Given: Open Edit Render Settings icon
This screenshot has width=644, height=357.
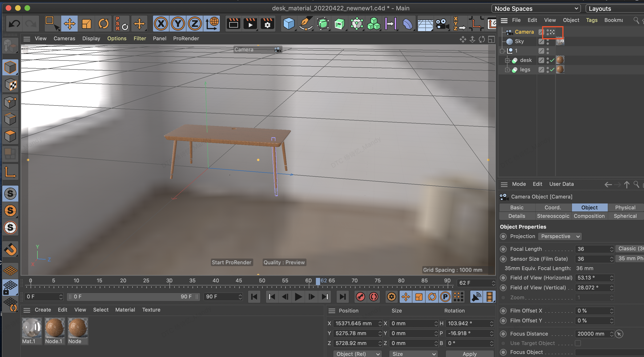Looking at the screenshot, I should point(267,24).
